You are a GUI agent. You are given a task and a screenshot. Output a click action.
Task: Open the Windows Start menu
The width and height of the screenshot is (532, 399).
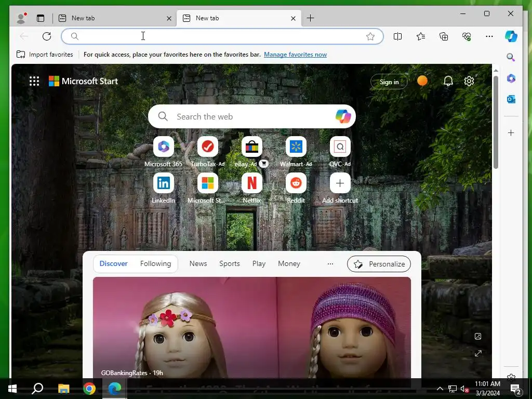point(12,389)
